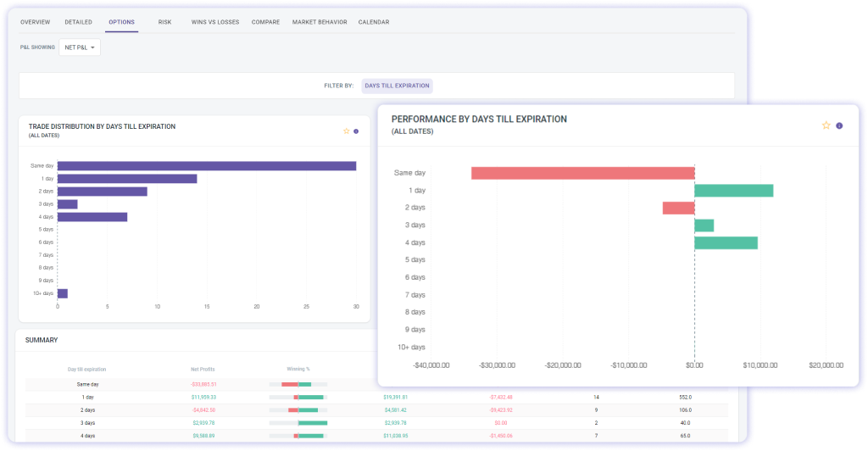Image resolution: width=868 pixels, height=451 pixels.
Task: Click the Winning % column header
Action: coord(298,369)
